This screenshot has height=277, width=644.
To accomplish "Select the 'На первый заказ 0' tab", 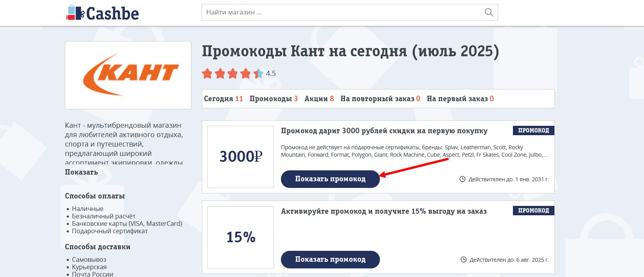I will (x=461, y=98).
